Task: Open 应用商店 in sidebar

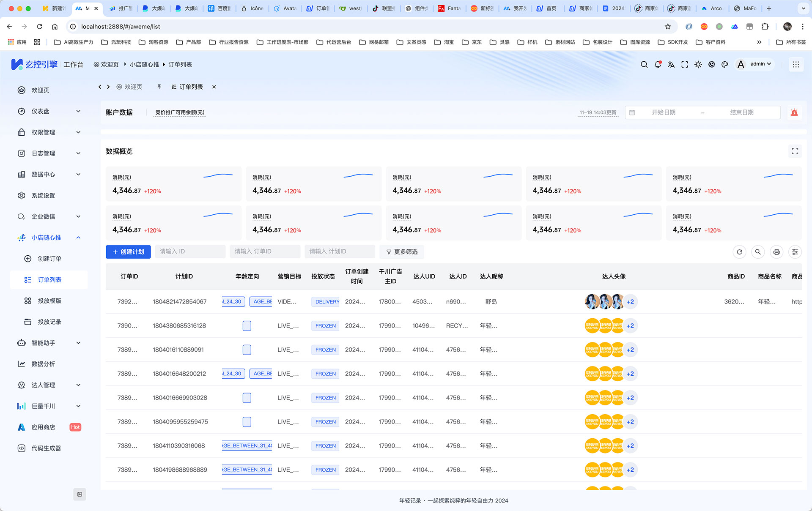Action: coord(49,427)
